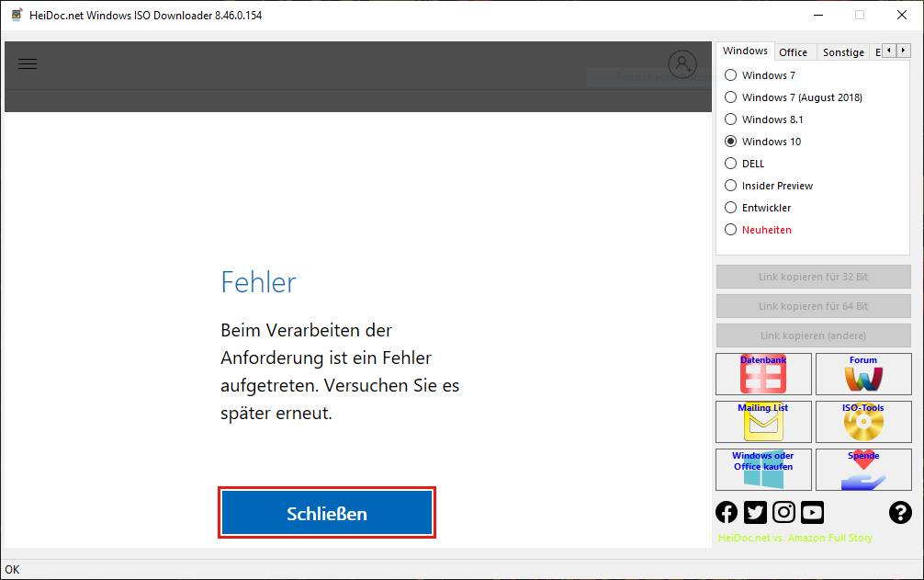Click Link kopieren für 64 Bit
924x580 pixels.
813,306
